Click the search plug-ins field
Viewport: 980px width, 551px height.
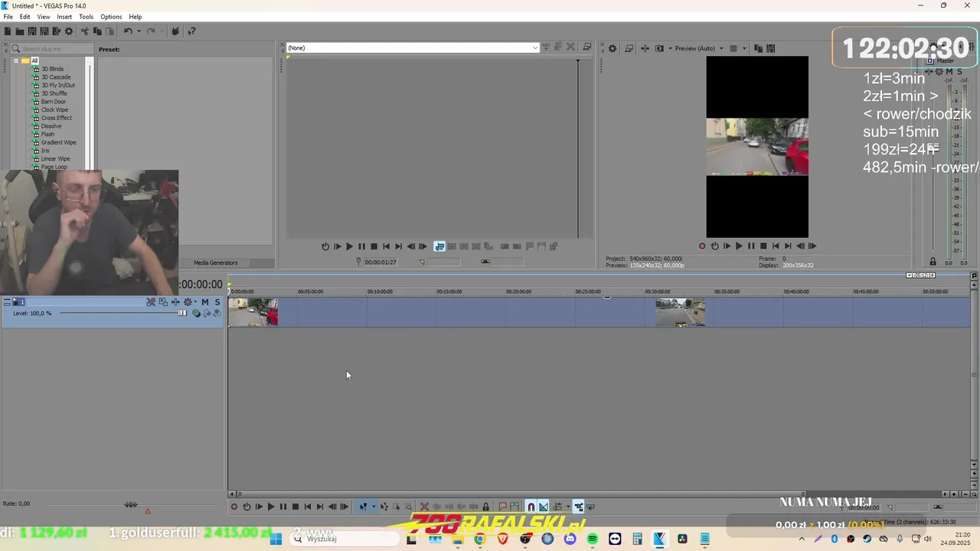pyautogui.click(x=52, y=49)
